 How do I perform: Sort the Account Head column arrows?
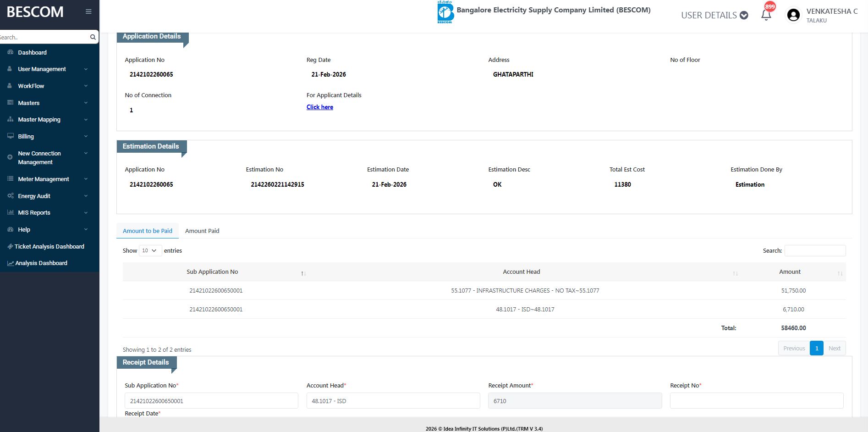(x=735, y=273)
